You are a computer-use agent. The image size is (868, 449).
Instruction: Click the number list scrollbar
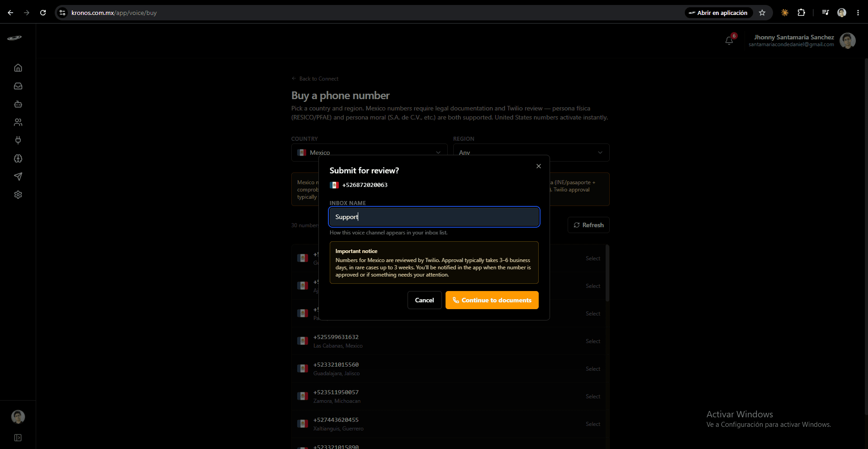click(x=607, y=273)
